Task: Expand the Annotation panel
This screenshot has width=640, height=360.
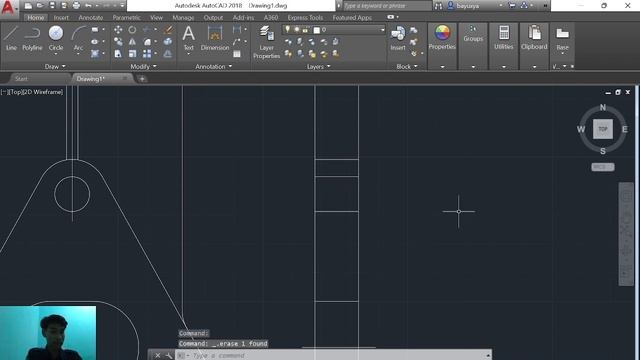Action: [x=213, y=66]
